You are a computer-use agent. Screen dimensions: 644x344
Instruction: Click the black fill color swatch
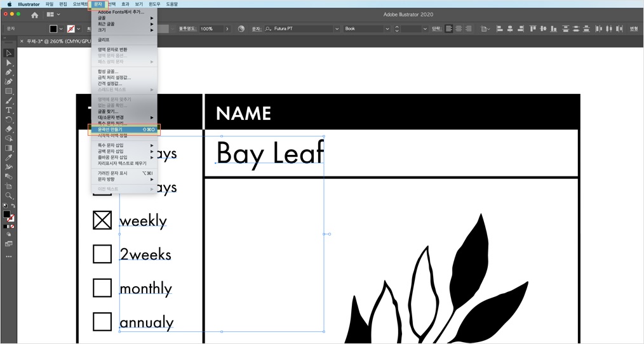[53, 29]
